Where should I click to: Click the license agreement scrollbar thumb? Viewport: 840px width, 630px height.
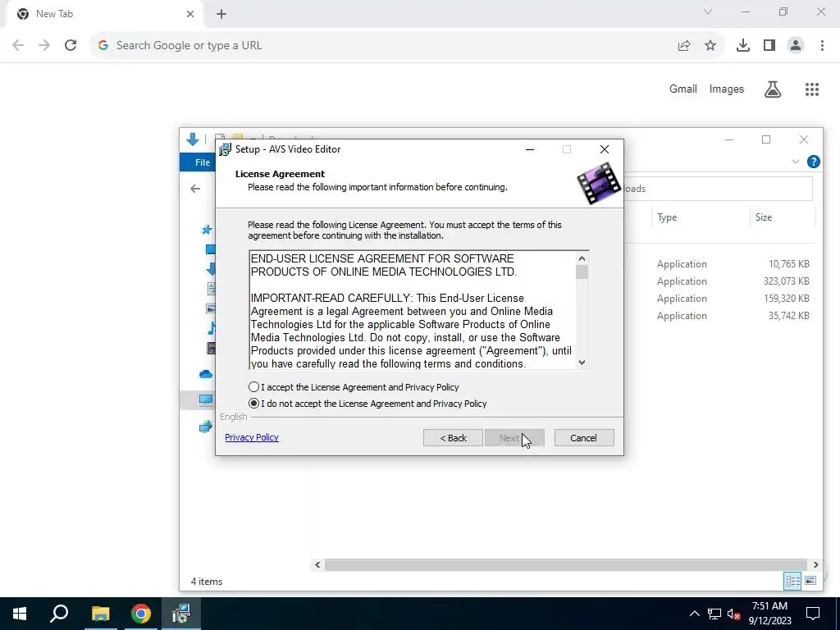point(582,272)
